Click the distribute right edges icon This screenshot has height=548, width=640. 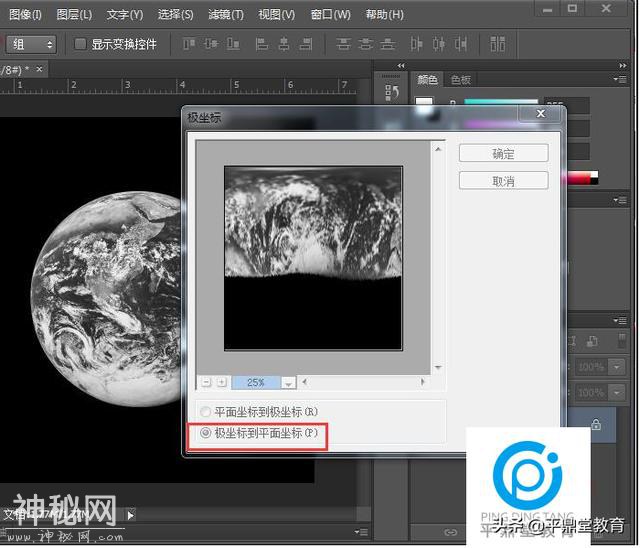click(x=461, y=44)
